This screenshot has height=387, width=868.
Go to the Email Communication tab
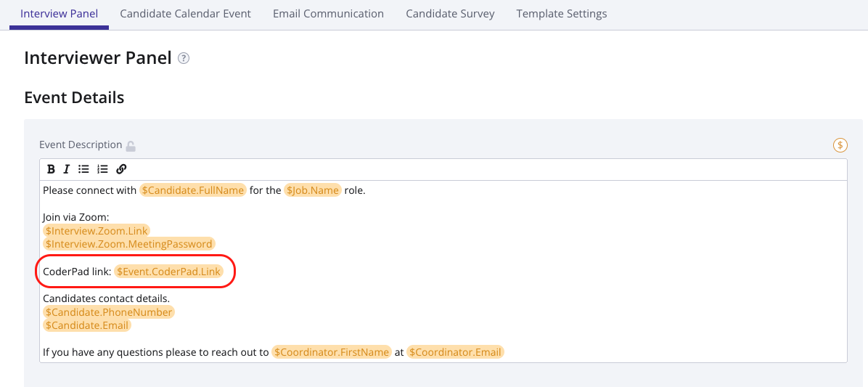coord(328,14)
